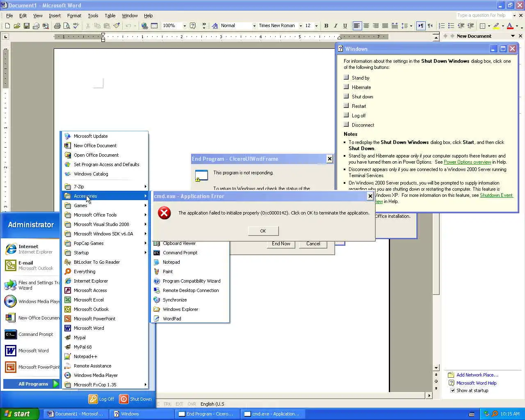Open Microsoft Excel from All Programs
Screen dimensions: 525x420
[89, 300]
